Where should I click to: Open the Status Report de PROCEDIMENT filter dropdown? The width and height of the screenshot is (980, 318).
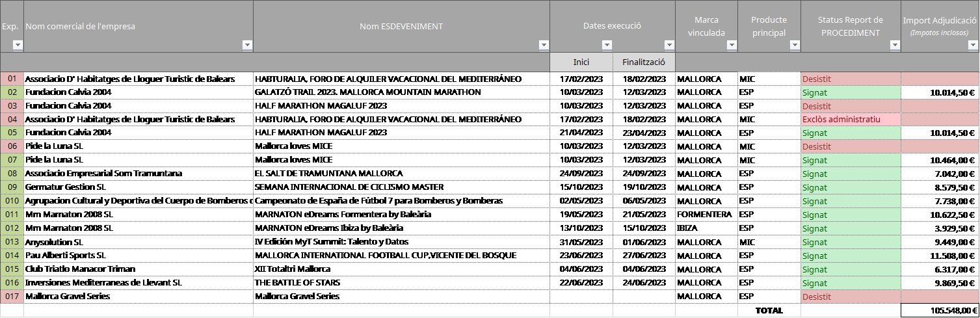click(895, 45)
